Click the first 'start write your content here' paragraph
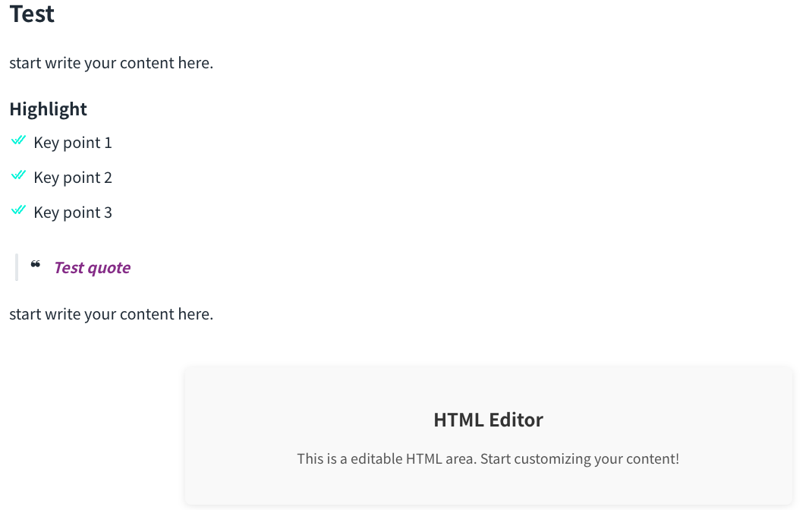The image size is (812, 510). coord(111,63)
